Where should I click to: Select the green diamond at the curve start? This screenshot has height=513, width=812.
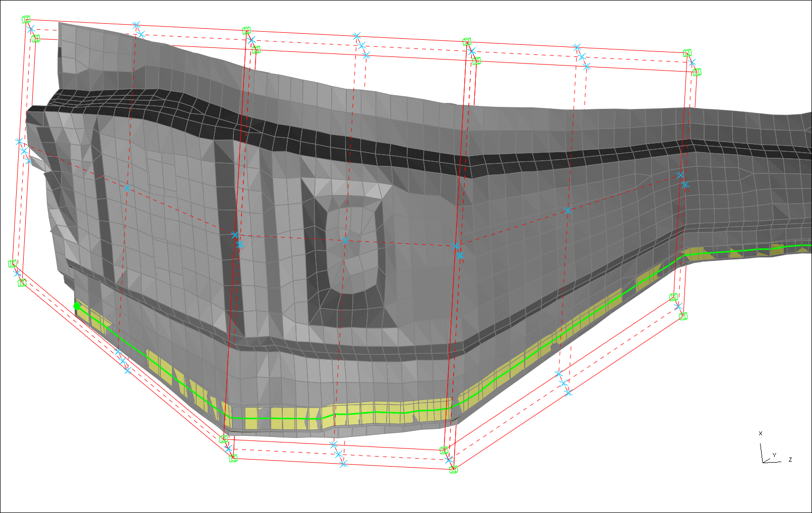77,306
